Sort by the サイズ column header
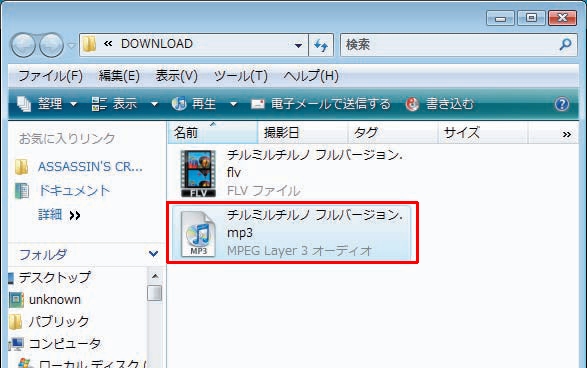The width and height of the screenshot is (587, 368). pos(483,133)
